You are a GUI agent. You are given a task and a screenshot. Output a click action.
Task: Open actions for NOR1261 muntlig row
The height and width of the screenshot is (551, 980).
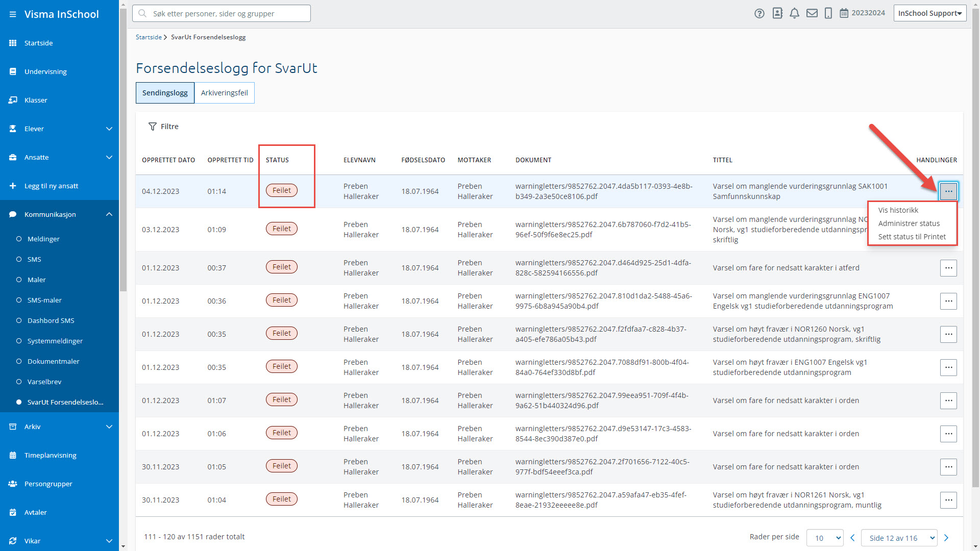click(948, 500)
